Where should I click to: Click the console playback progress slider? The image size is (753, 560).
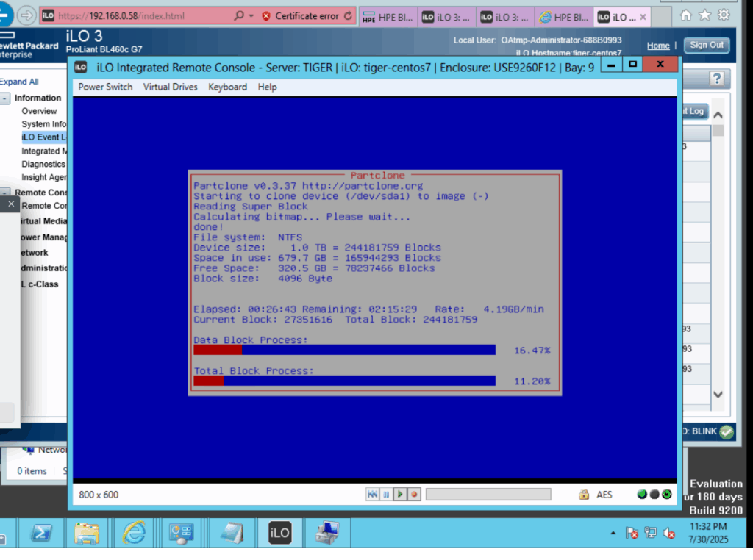(488, 495)
